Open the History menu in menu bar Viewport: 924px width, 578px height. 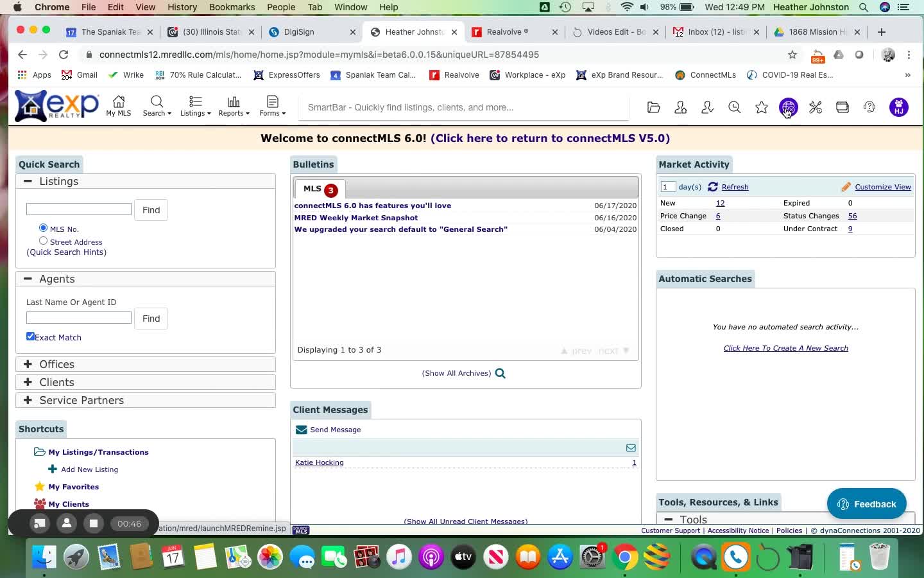click(x=182, y=7)
